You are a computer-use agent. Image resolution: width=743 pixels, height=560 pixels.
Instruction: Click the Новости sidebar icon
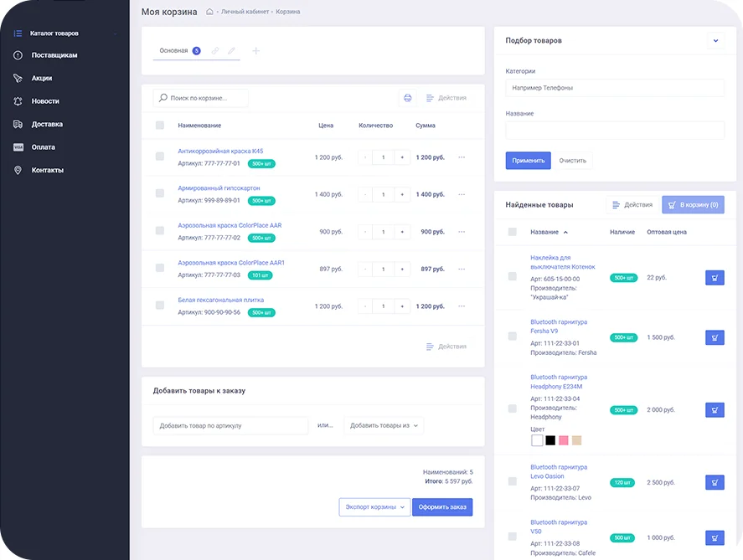point(18,100)
